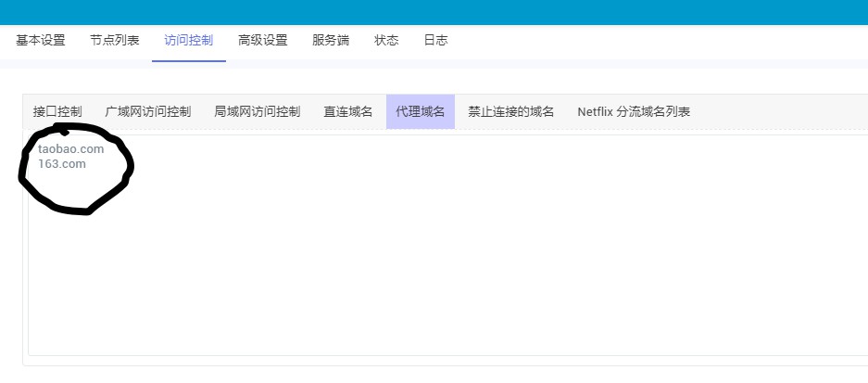Open 广域网访问控制 sub-tab

148,112
